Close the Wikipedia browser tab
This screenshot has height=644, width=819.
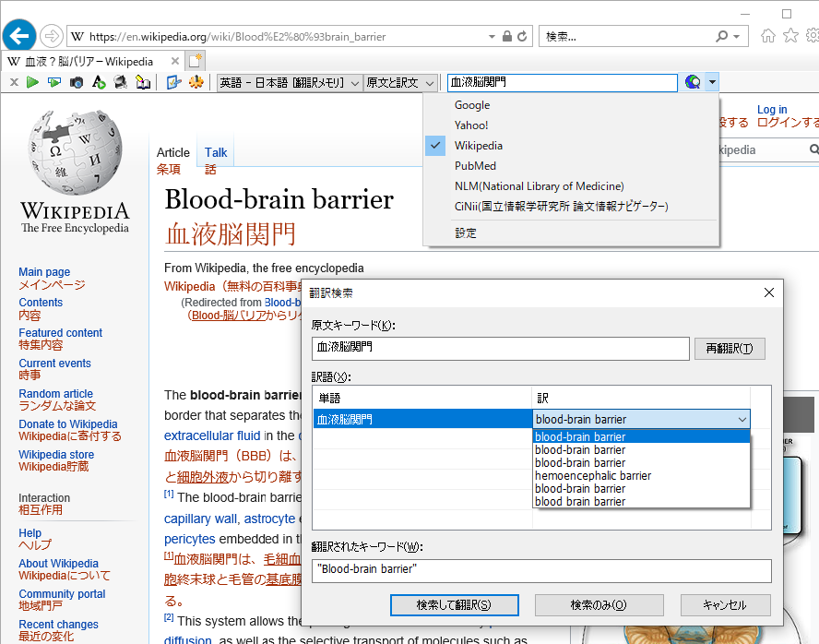175,61
